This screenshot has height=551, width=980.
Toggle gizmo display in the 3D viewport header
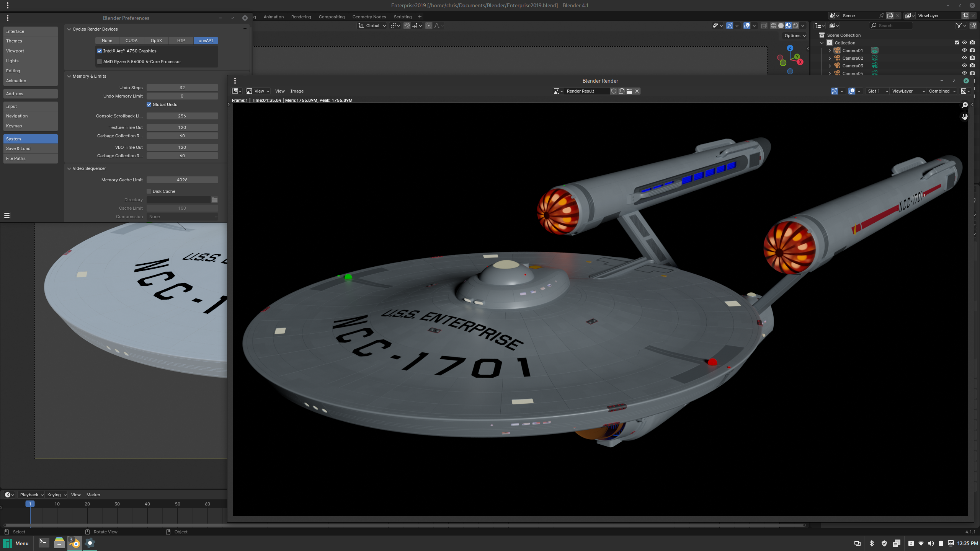pos(730,26)
